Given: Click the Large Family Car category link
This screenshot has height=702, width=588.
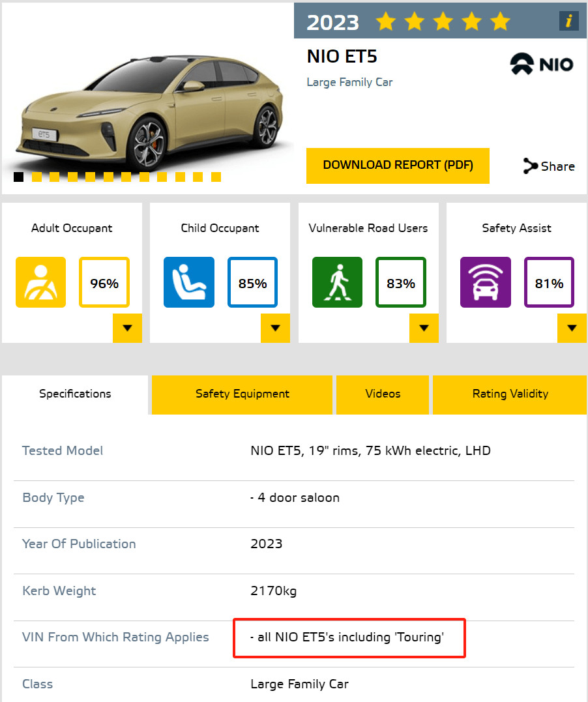Looking at the screenshot, I should coord(349,82).
